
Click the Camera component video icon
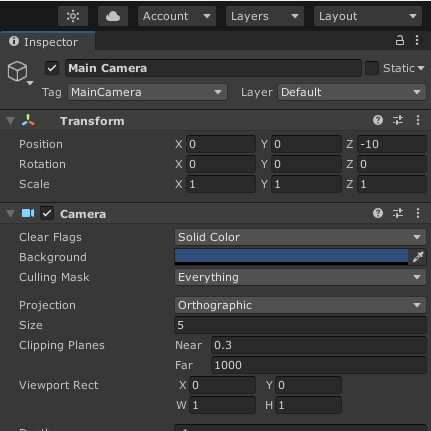pos(28,213)
